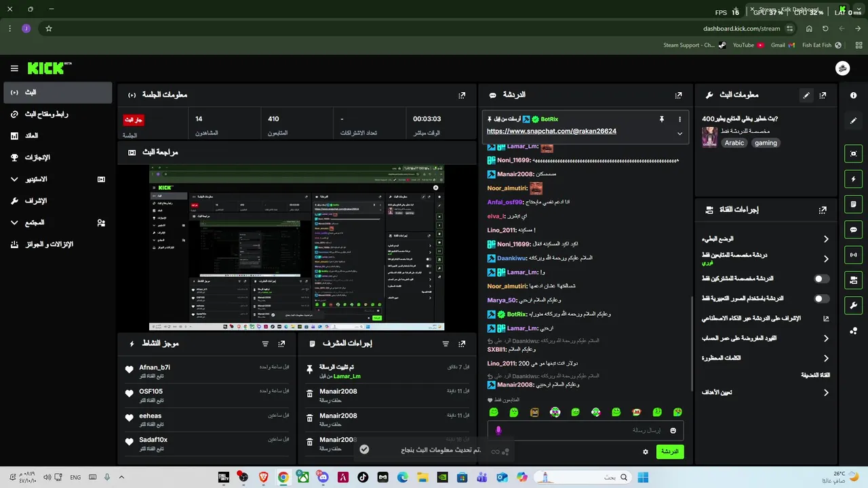Toggle stream info wrench widget in right toolbar
Screen dimensions: 868x488
pyautogui.click(x=854, y=305)
